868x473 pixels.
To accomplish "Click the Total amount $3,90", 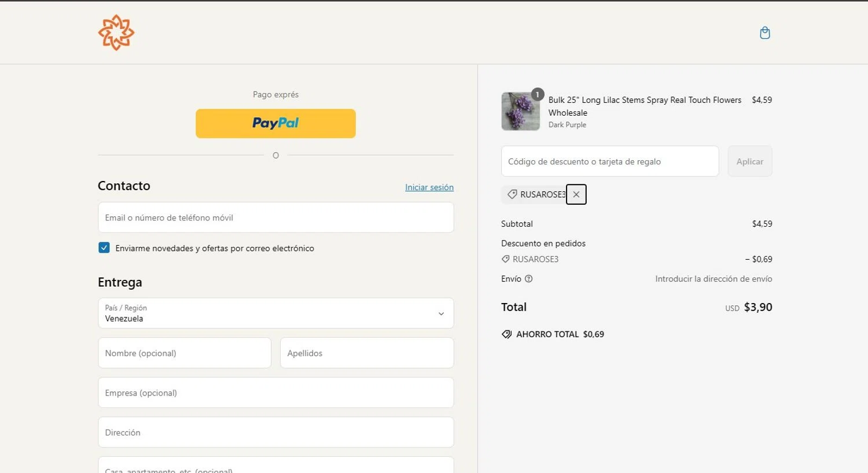I will pyautogui.click(x=758, y=307).
